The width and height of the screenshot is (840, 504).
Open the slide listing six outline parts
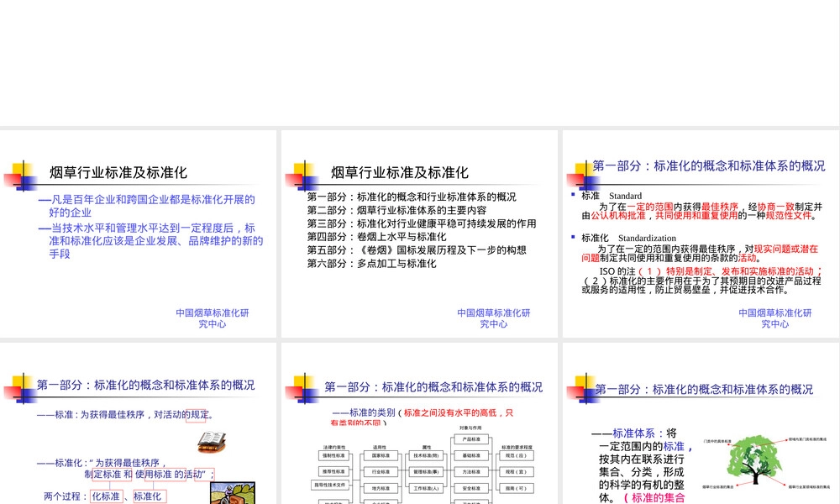click(419, 234)
